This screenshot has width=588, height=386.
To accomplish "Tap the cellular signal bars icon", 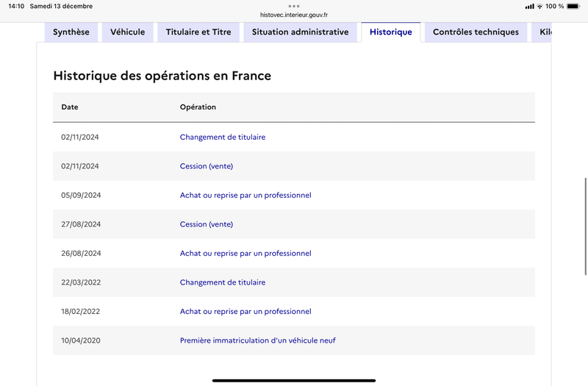I will [529, 7].
